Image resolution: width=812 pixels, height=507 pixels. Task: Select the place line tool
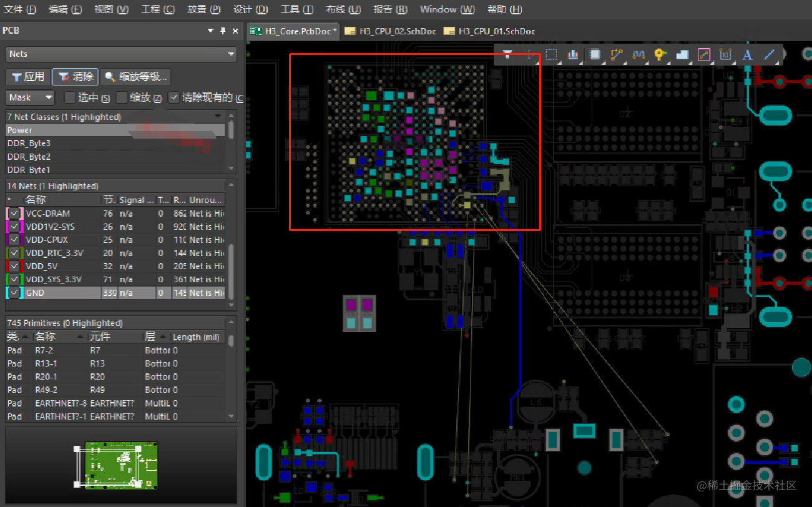[x=769, y=54]
